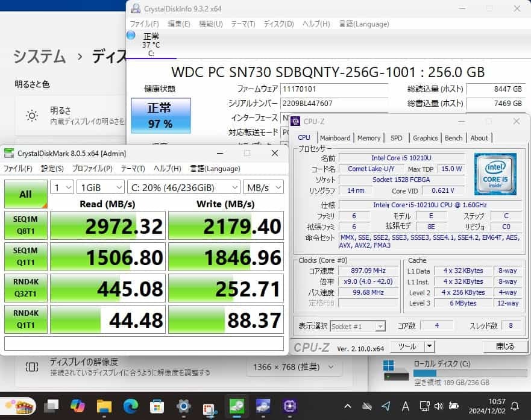Screen dimensions: 531x420
Task: Switch to CPU-Z Graphics tab
Action: point(426,138)
